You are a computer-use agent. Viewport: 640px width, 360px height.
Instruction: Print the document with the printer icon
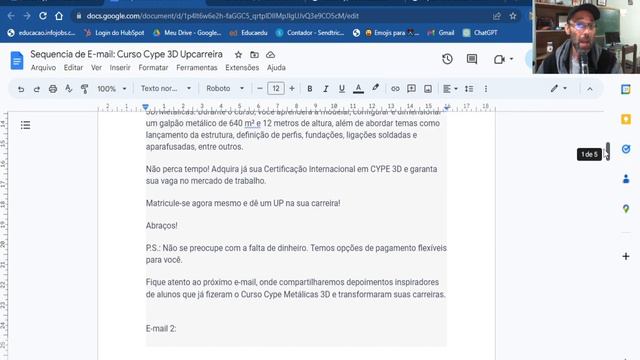tap(53, 89)
